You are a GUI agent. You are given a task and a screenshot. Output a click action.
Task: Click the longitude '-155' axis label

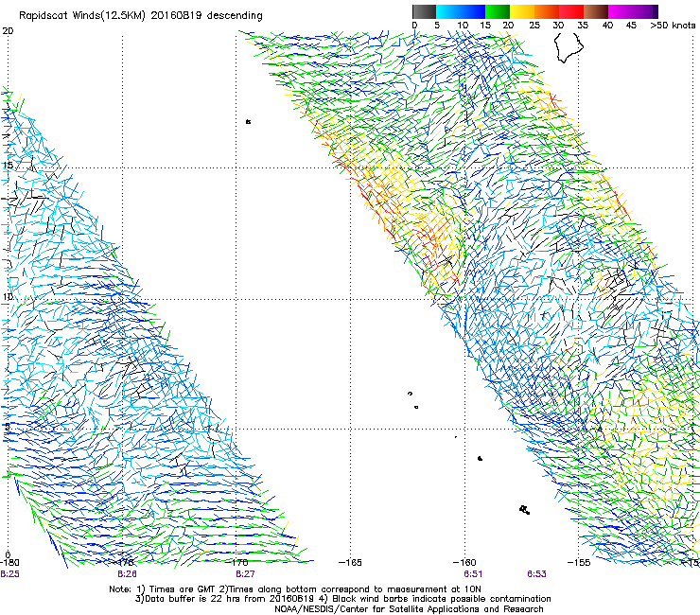click(x=579, y=563)
